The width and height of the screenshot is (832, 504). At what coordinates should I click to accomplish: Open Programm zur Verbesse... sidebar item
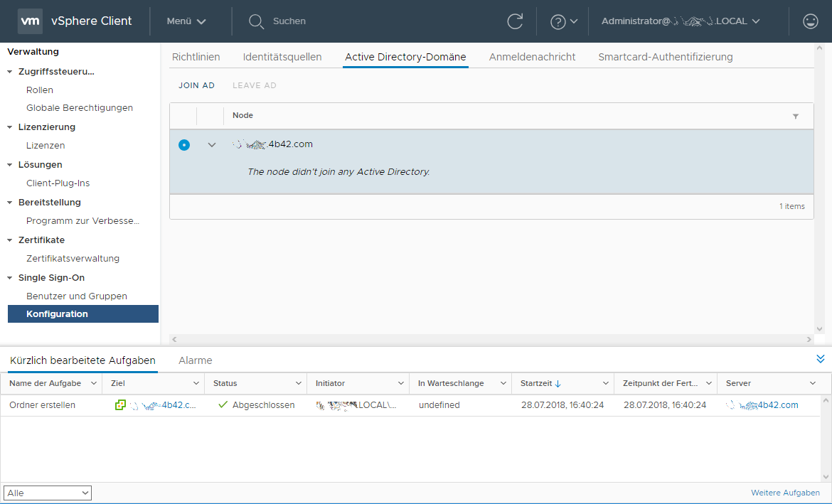[82, 220]
